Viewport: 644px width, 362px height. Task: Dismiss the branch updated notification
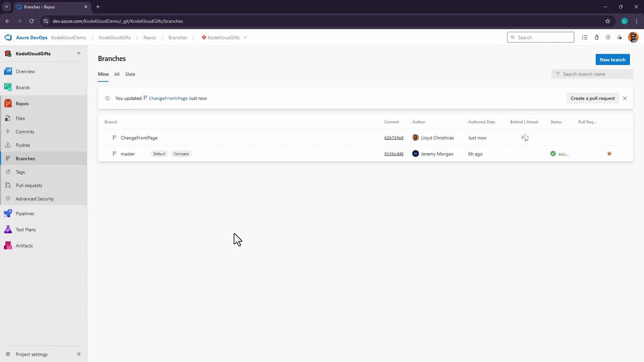tap(625, 99)
